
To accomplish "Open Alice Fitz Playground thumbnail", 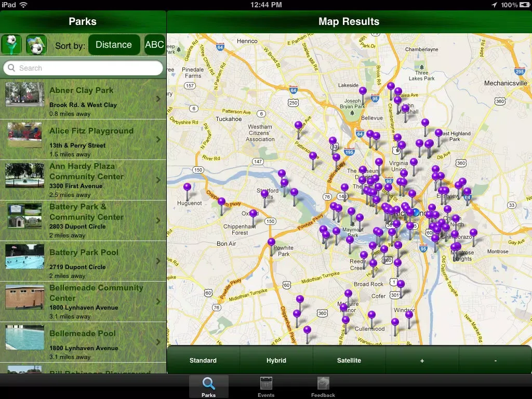I will tap(25, 135).
